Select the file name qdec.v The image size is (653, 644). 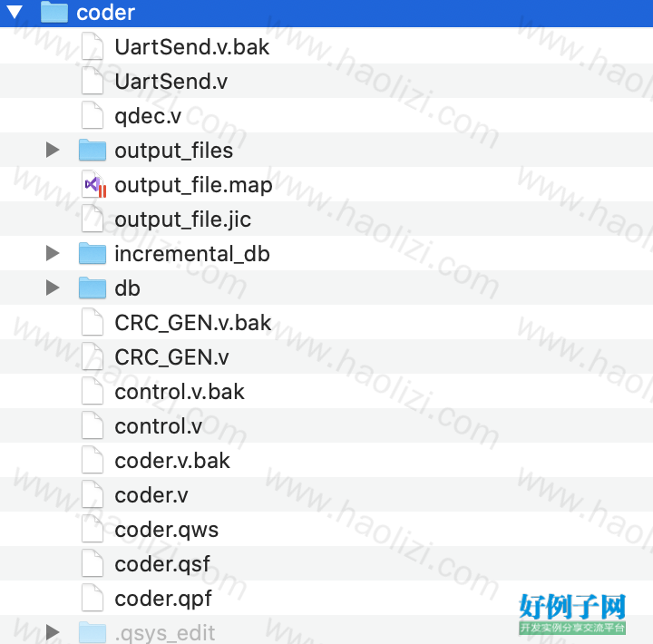(148, 116)
